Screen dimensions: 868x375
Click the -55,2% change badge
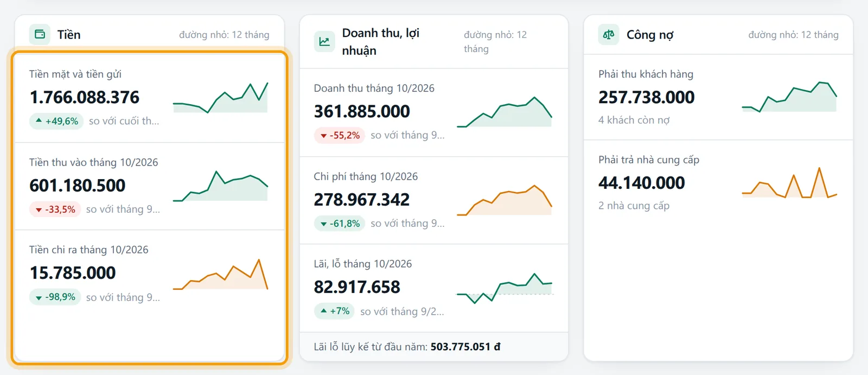(340, 135)
